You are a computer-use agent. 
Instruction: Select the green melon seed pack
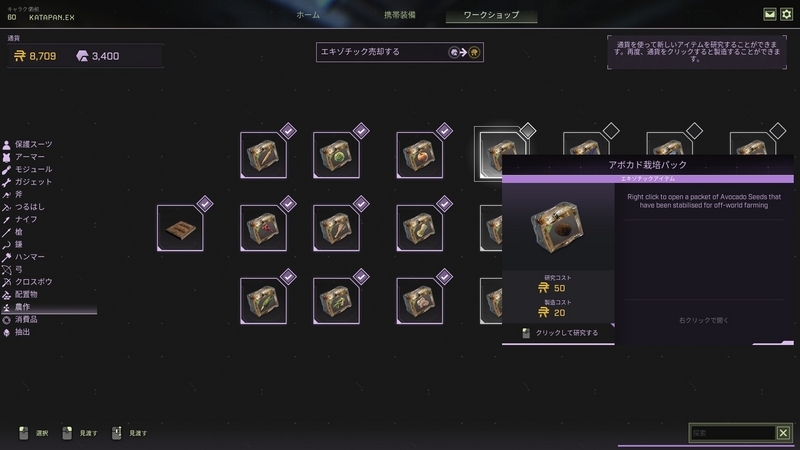point(336,155)
